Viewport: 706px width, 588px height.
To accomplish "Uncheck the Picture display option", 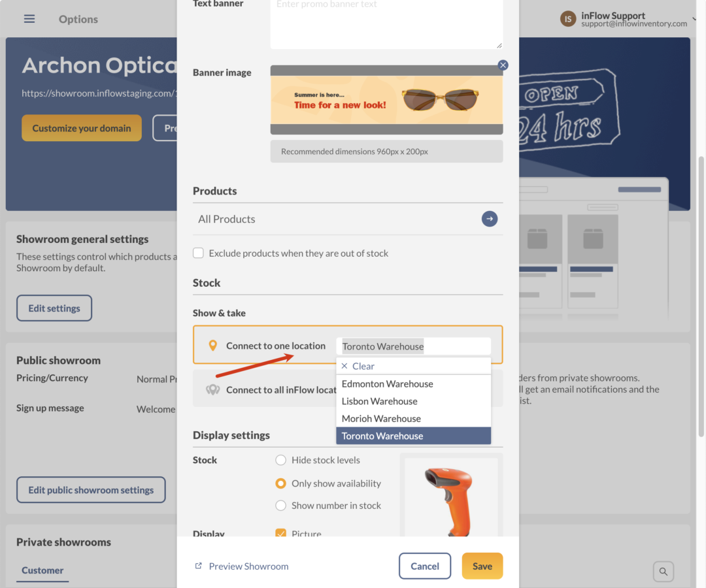I will (x=281, y=534).
